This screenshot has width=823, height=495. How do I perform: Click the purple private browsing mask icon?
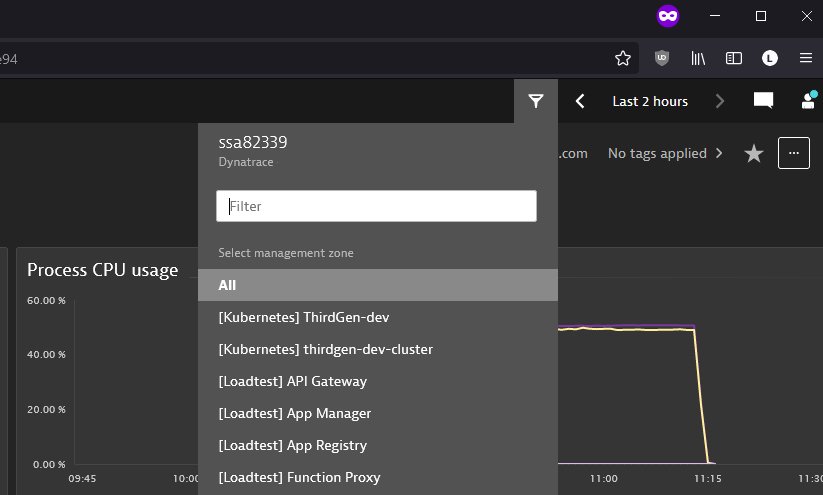coord(668,16)
